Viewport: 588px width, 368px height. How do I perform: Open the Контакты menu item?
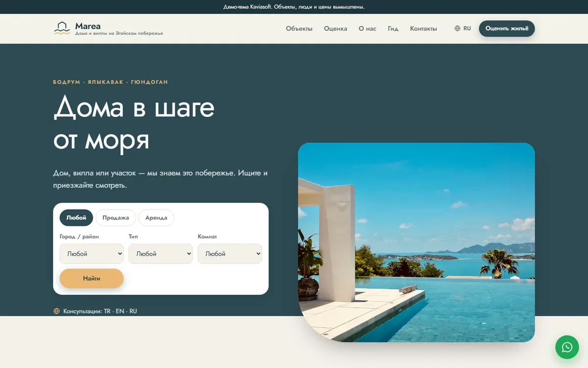coord(423,28)
